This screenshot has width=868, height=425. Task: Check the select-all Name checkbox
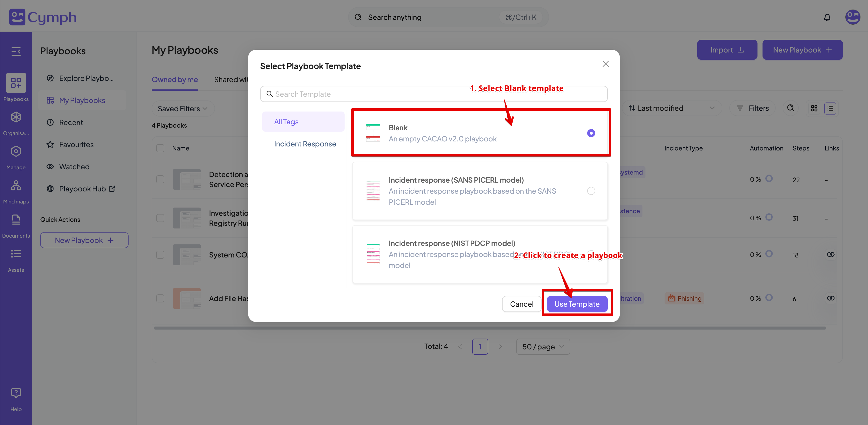[160, 148]
